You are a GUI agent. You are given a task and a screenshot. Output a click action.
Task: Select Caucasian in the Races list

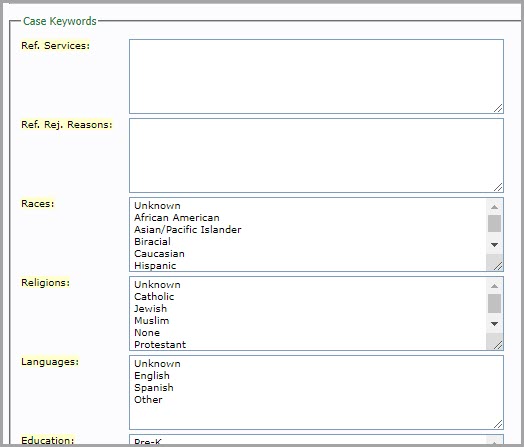click(x=159, y=254)
